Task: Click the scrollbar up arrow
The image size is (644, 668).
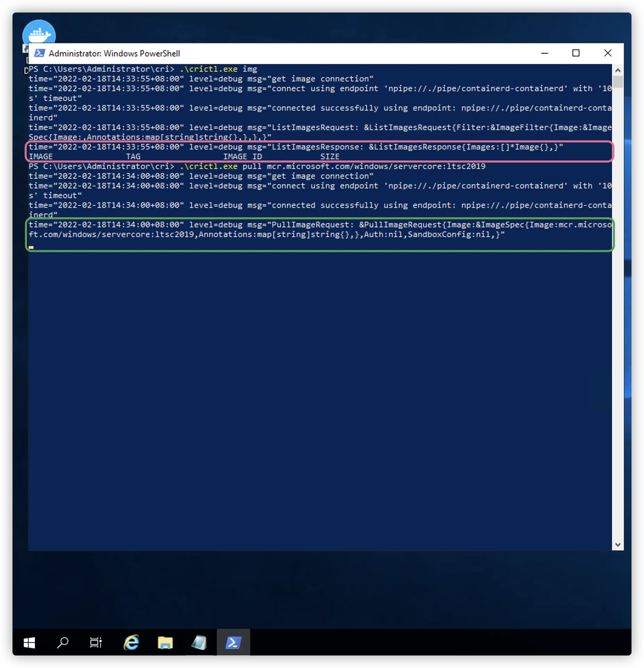Action: (618, 70)
